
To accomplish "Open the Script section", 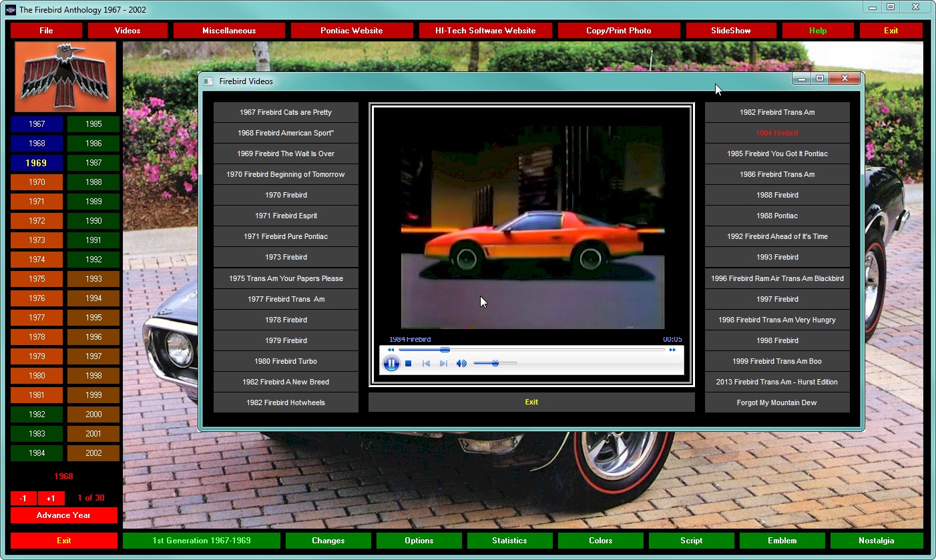I will pos(692,541).
